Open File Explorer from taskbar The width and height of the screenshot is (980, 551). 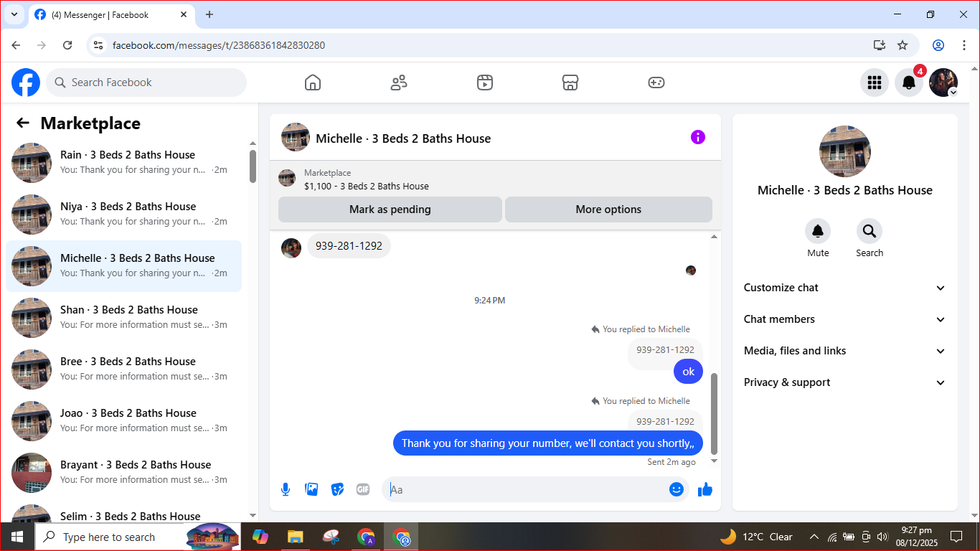[295, 537]
